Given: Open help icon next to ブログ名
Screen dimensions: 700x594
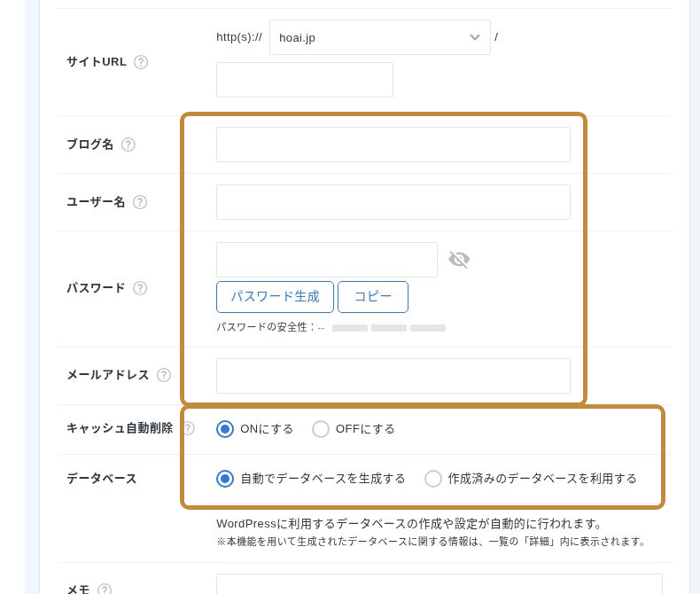Looking at the screenshot, I should [x=128, y=145].
